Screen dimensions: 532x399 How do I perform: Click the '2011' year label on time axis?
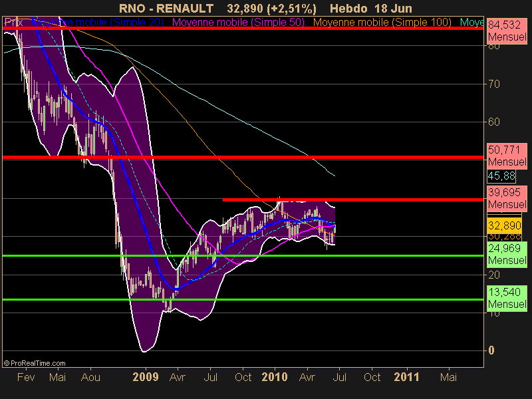point(407,377)
